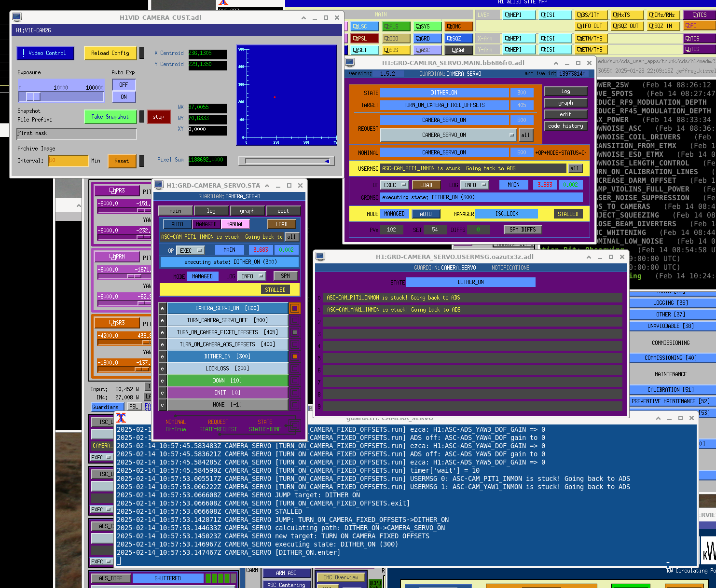The width and height of the screenshot is (716, 588).
Task: Shade the guardlog terminal with its up-arrow icon
Action: point(658,418)
